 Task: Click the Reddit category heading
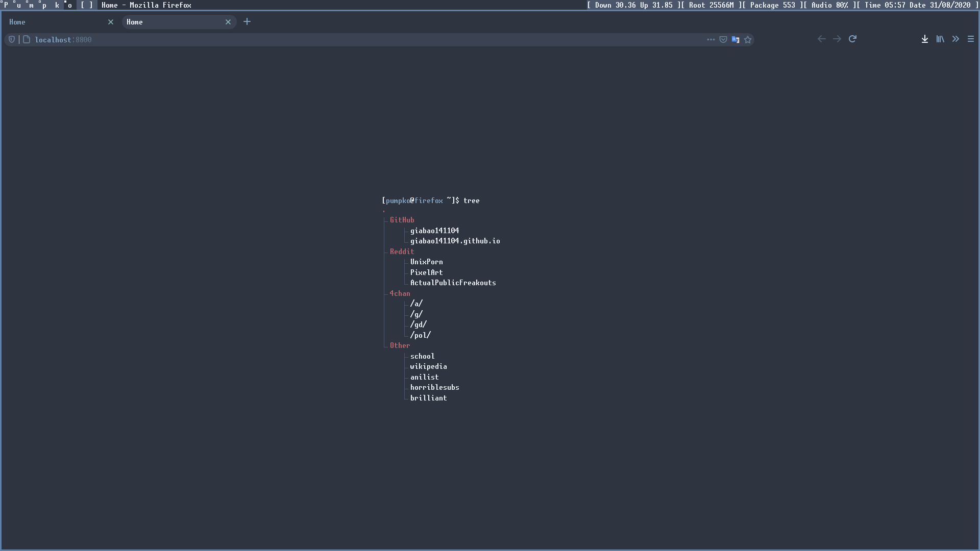(x=402, y=252)
